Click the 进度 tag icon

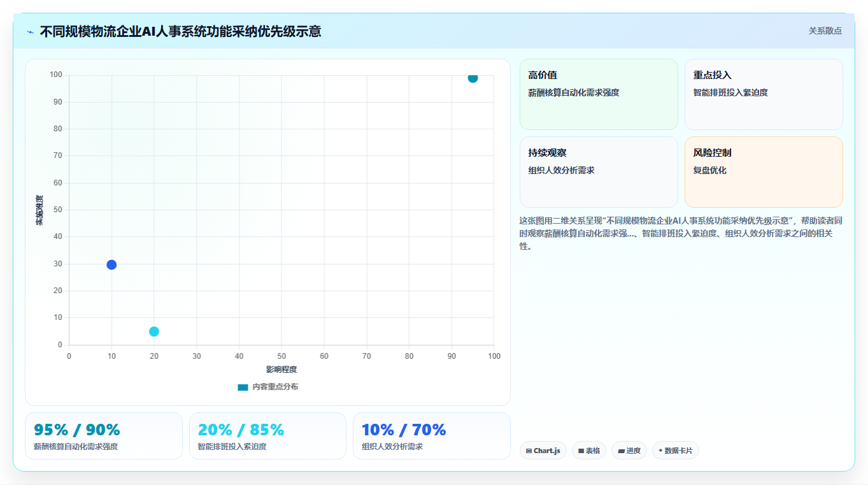[x=621, y=451]
